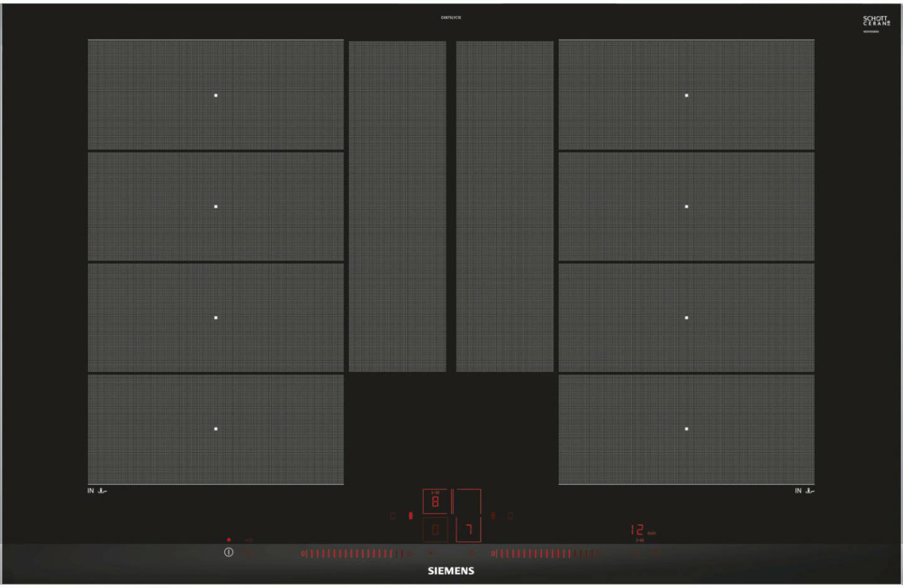This screenshot has width=903, height=588.
Task: Tap the rightmost dim icon on the control strip
Action: (655, 553)
